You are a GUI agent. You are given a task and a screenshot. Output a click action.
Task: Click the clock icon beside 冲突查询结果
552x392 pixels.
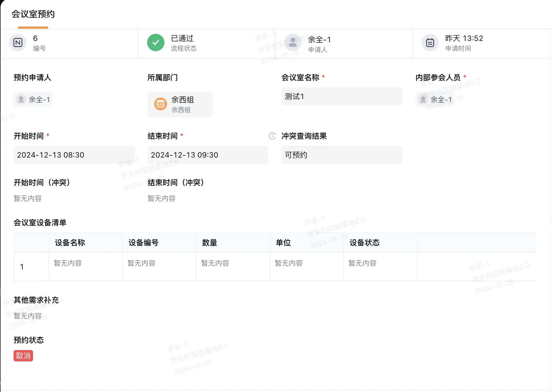[272, 136]
